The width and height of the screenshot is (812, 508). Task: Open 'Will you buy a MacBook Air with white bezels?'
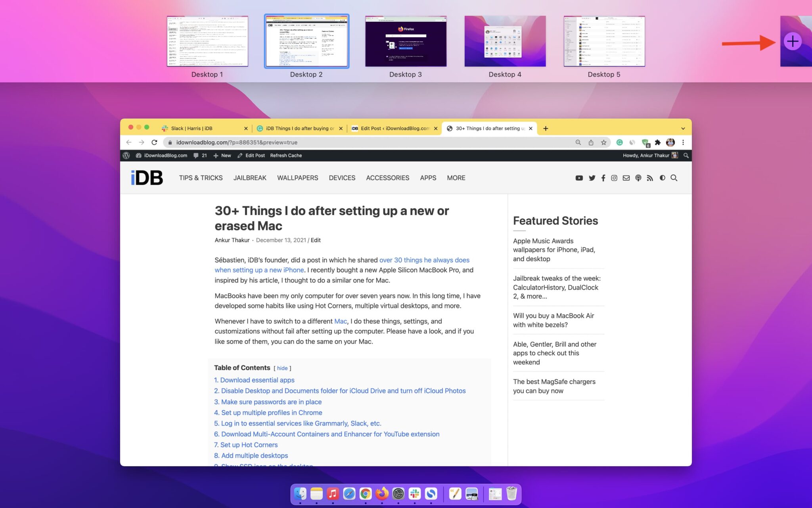[553, 320]
